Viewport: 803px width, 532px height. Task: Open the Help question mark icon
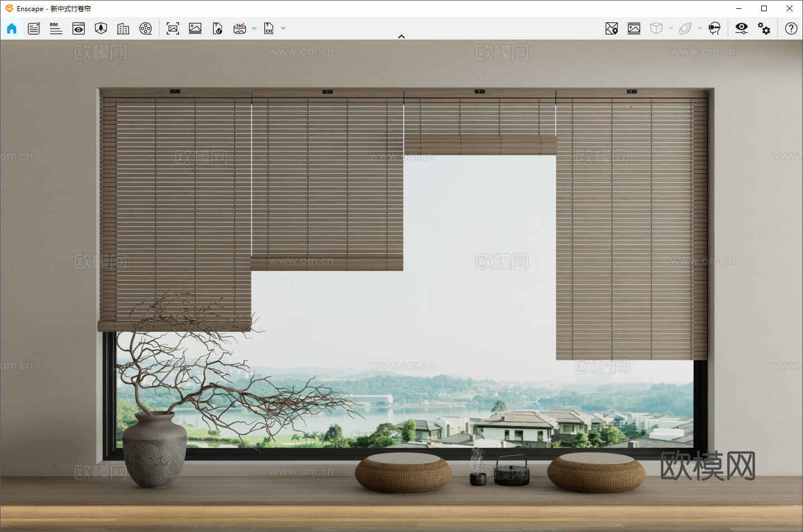tap(791, 28)
